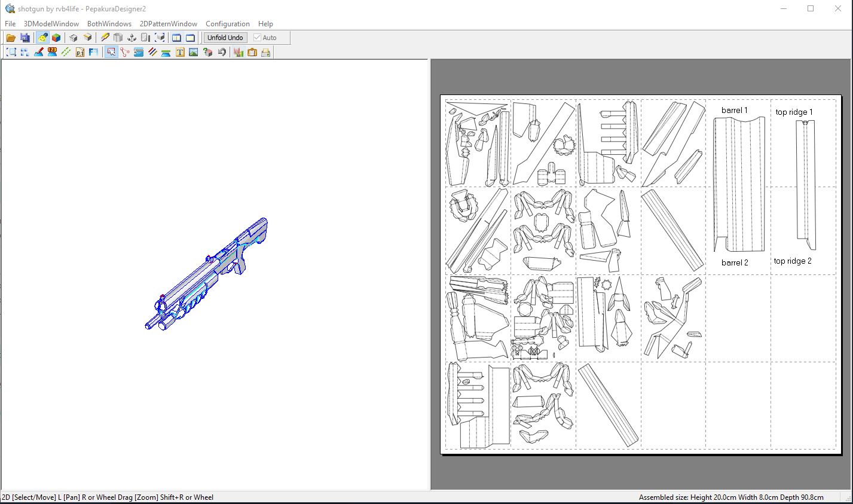Image resolution: width=853 pixels, height=504 pixels.
Task: Toggle the split two-window layout icon
Action: coord(176,38)
